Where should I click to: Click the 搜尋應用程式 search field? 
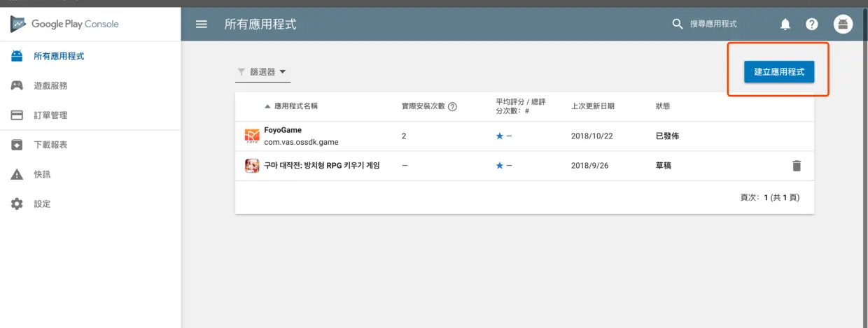click(714, 24)
